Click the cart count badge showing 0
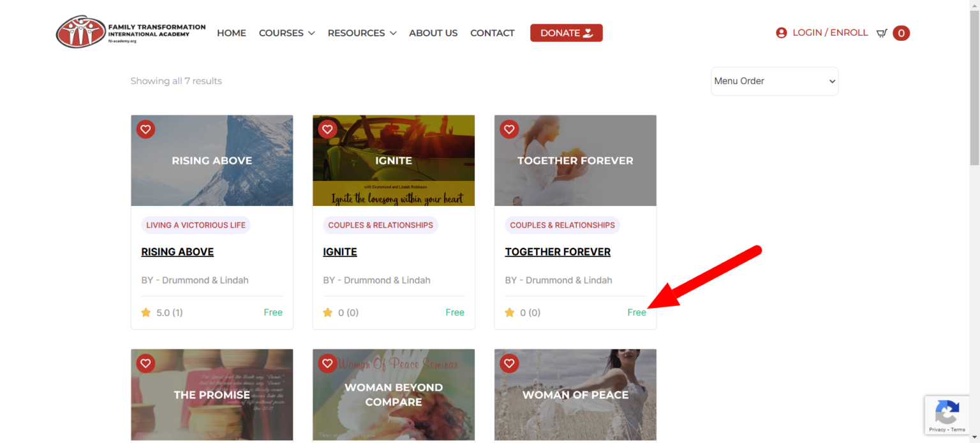The width and height of the screenshot is (980, 443). [901, 33]
